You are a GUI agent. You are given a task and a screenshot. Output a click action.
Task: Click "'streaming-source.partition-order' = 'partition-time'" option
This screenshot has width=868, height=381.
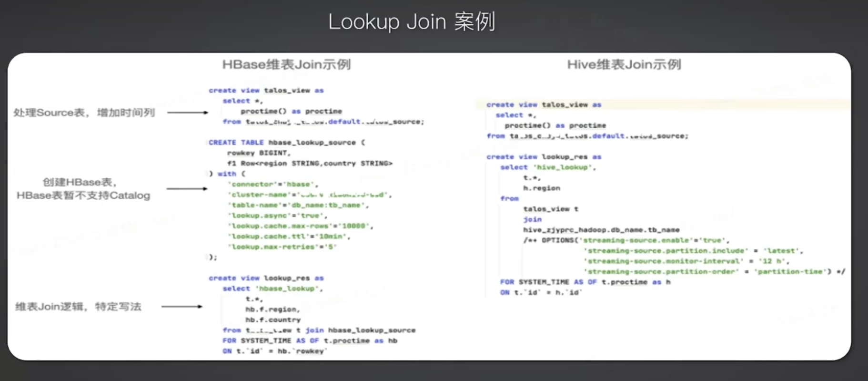(x=706, y=272)
